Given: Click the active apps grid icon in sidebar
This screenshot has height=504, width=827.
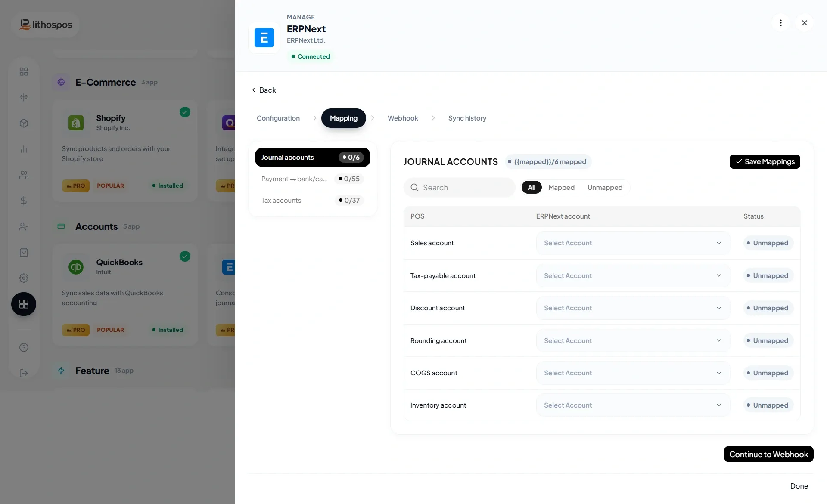Looking at the screenshot, I should click(24, 304).
